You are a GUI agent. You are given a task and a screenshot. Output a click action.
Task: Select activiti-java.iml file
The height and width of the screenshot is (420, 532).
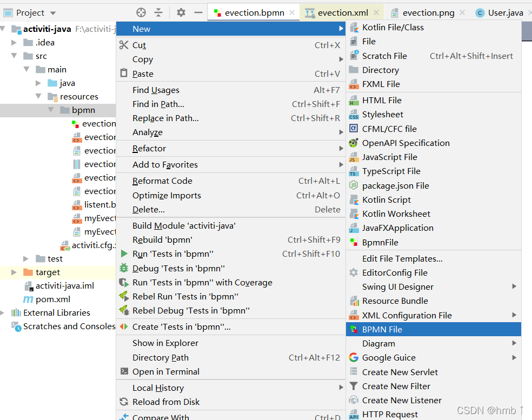[x=64, y=285]
